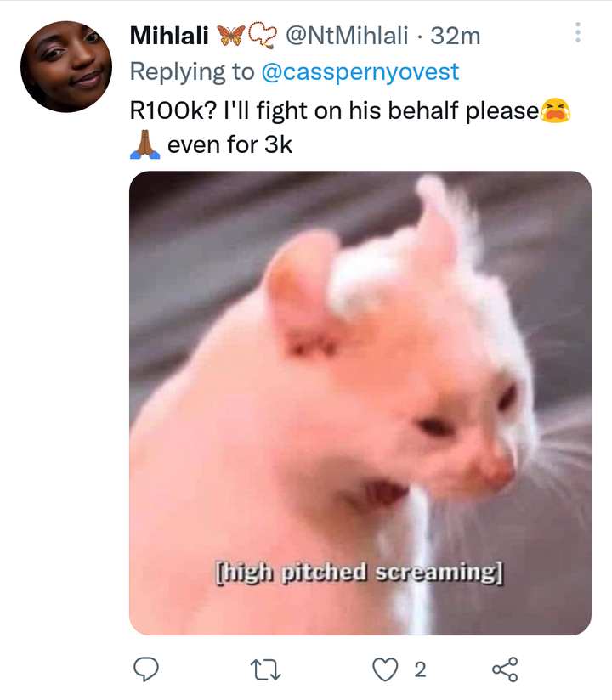Click the crying face emoji in tweet
This screenshot has height=700, width=612.
556,110
